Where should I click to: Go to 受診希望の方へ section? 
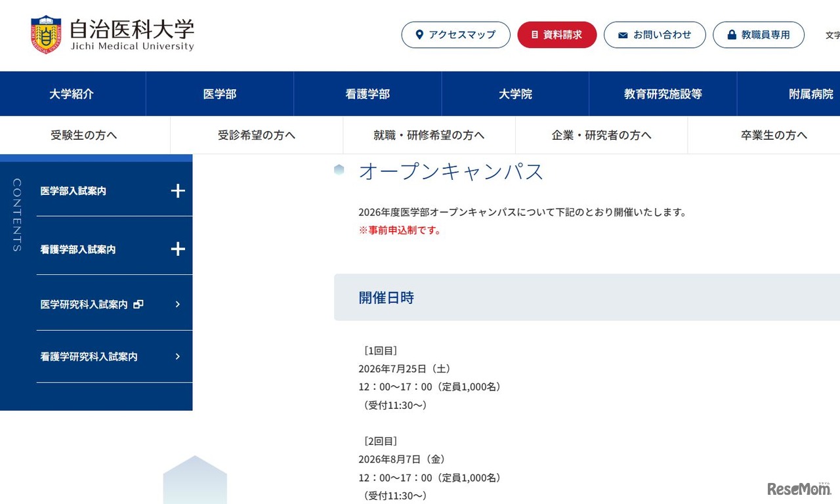(x=257, y=135)
